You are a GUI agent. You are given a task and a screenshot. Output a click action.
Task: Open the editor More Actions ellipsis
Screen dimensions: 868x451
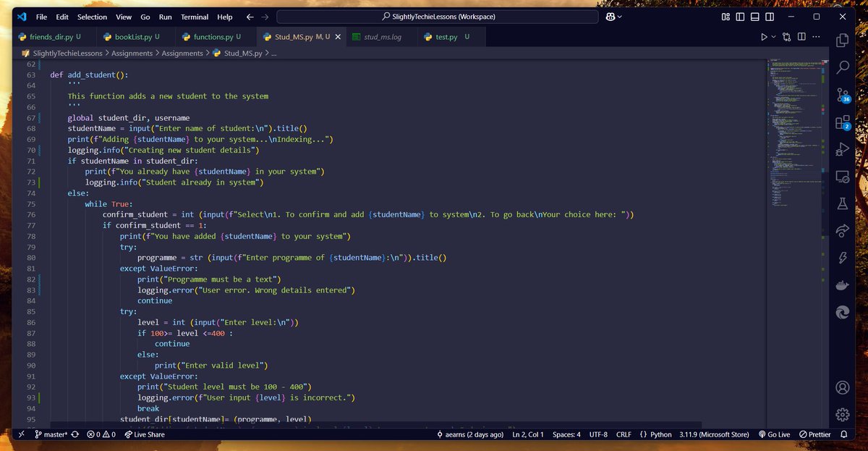[x=817, y=36]
